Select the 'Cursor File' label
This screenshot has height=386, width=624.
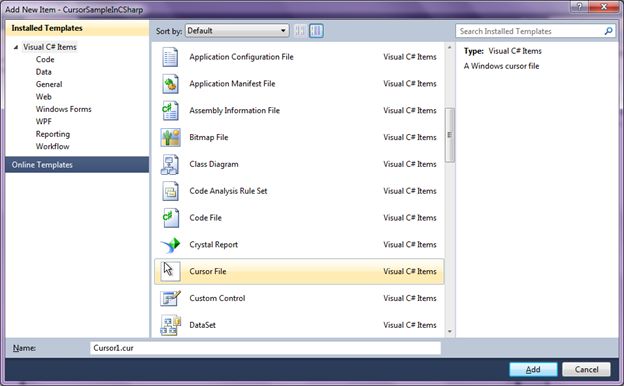pos(208,271)
